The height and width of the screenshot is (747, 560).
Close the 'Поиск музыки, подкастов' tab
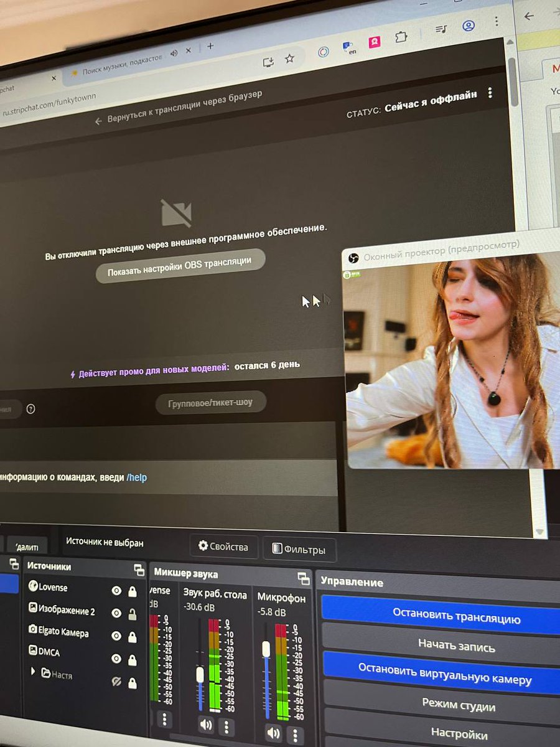[x=189, y=50]
